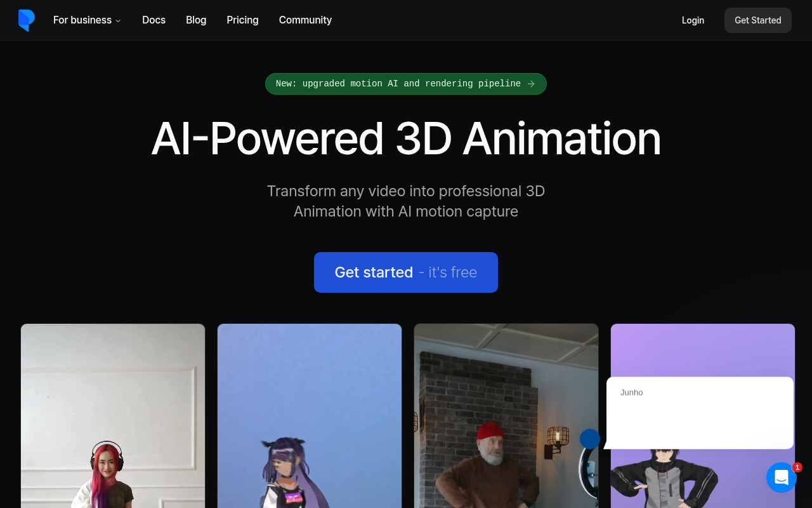This screenshot has height=508, width=812.
Task: Expand the 'For business' dropdown
Action: click(x=82, y=20)
